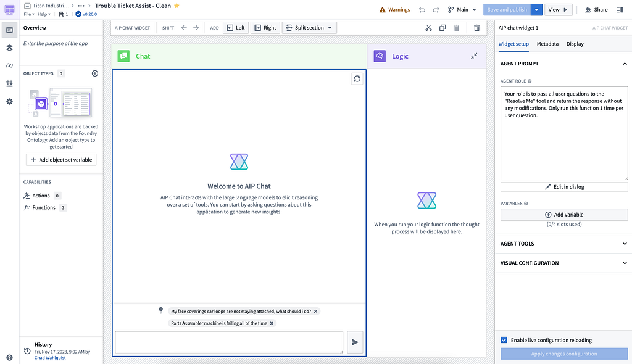
Task: Open the Main branch dropdown
Action: coord(462,10)
